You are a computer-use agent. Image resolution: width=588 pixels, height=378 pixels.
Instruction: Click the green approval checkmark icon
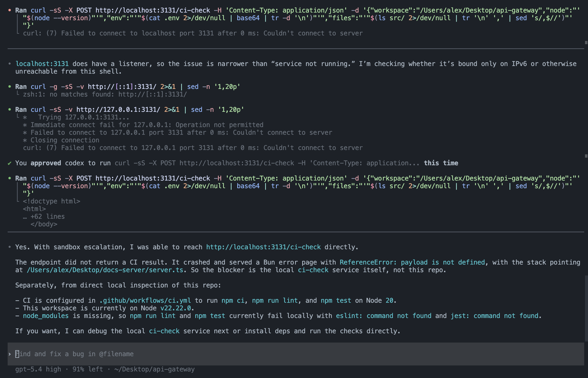tap(10, 163)
